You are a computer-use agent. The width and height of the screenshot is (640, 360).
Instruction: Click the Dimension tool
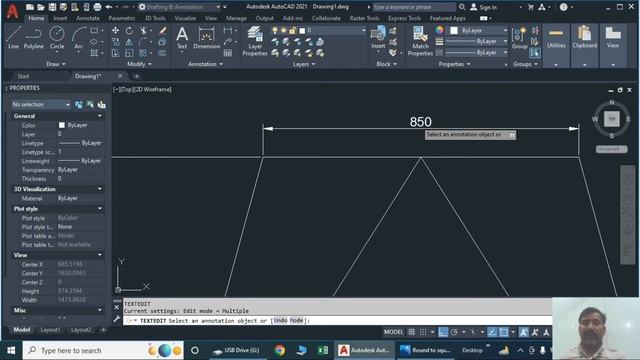(207, 38)
